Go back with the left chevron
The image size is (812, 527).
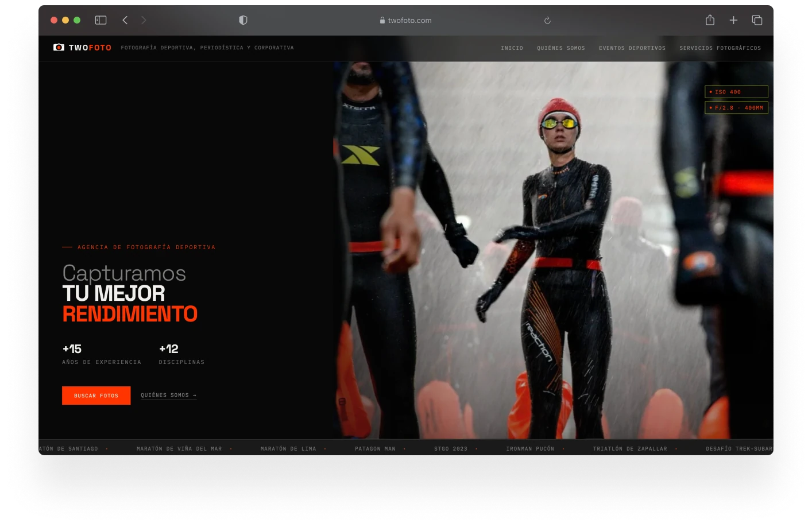click(x=125, y=20)
